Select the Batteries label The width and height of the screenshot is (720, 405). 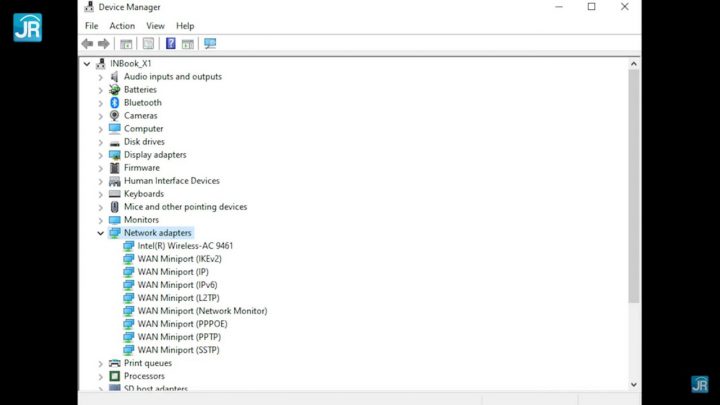coord(140,90)
